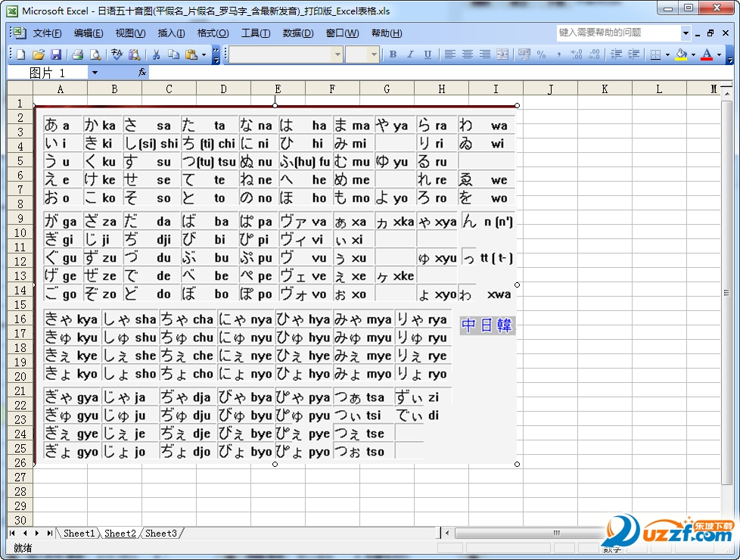Viewport: 740px width, 560px height.
Task: Click the Insert Function fx icon
Action: [141, 73]
